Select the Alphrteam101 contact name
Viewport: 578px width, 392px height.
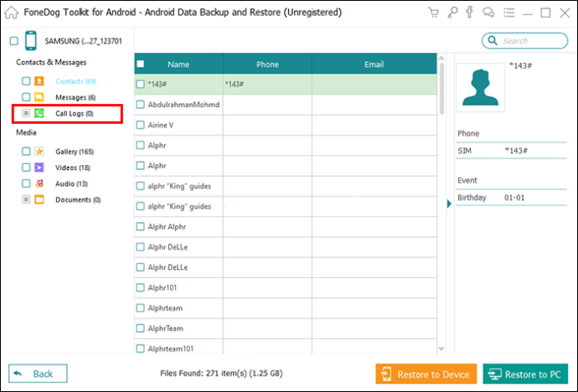point(171,349)
